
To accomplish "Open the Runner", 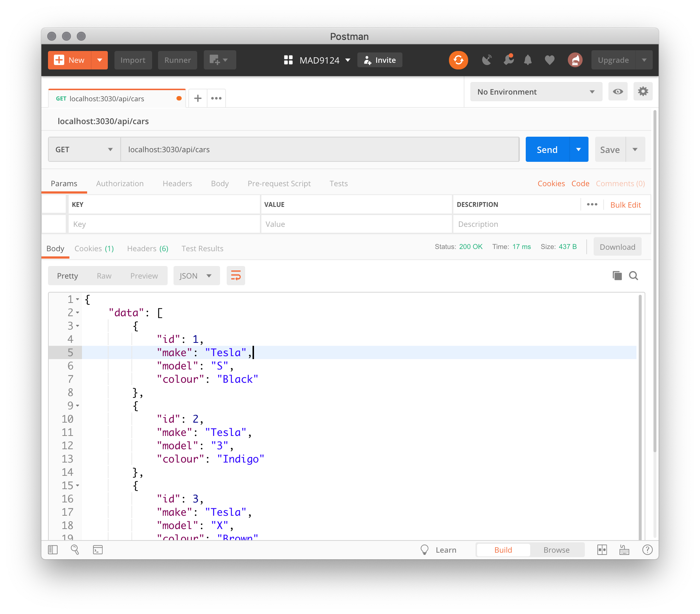I will 178,60.
